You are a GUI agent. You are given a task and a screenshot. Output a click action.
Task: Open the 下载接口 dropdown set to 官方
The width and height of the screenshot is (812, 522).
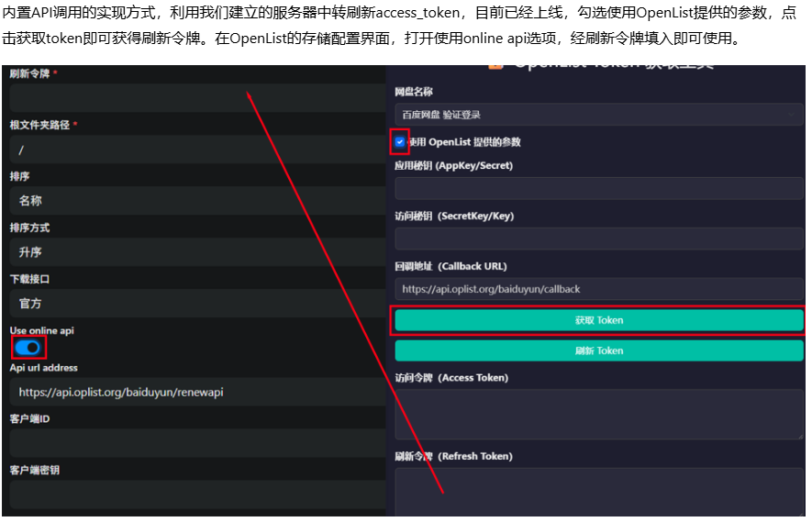tap(196, 304)
